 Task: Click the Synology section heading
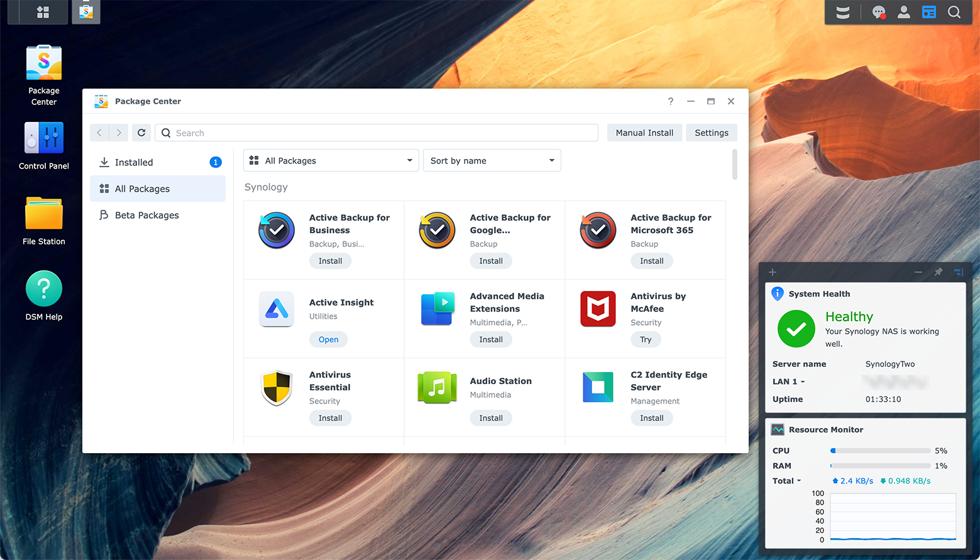click(x=266, y=187)
